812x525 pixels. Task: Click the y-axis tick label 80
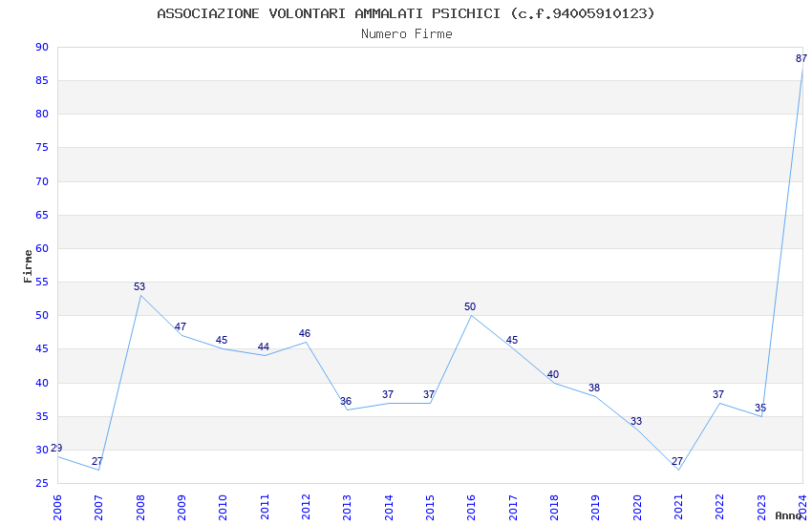42,115
